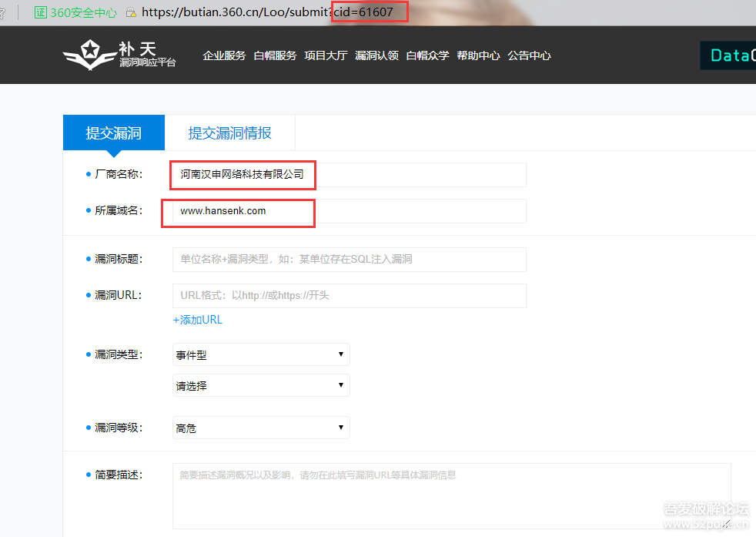
Task: Click the 厂商名称 input field
Action: point(349,175)
